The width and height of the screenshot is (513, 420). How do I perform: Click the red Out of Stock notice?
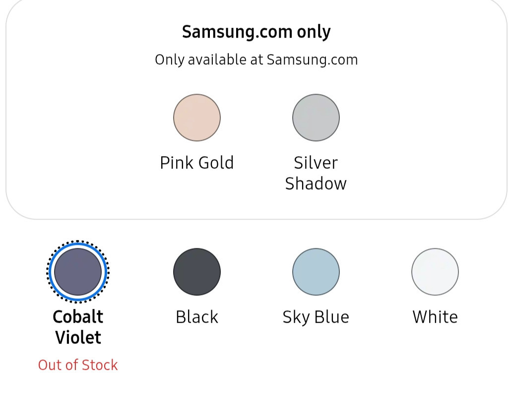coord(78,365)
